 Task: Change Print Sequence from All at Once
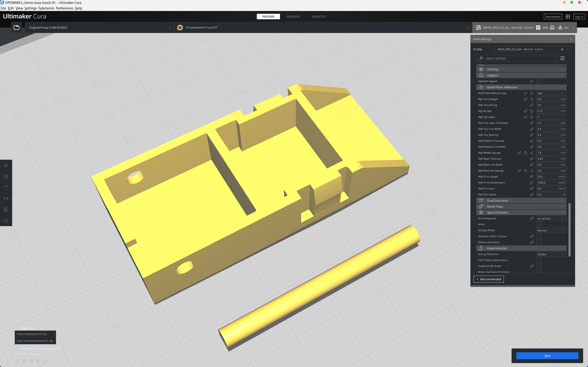[x=551, y=218]
